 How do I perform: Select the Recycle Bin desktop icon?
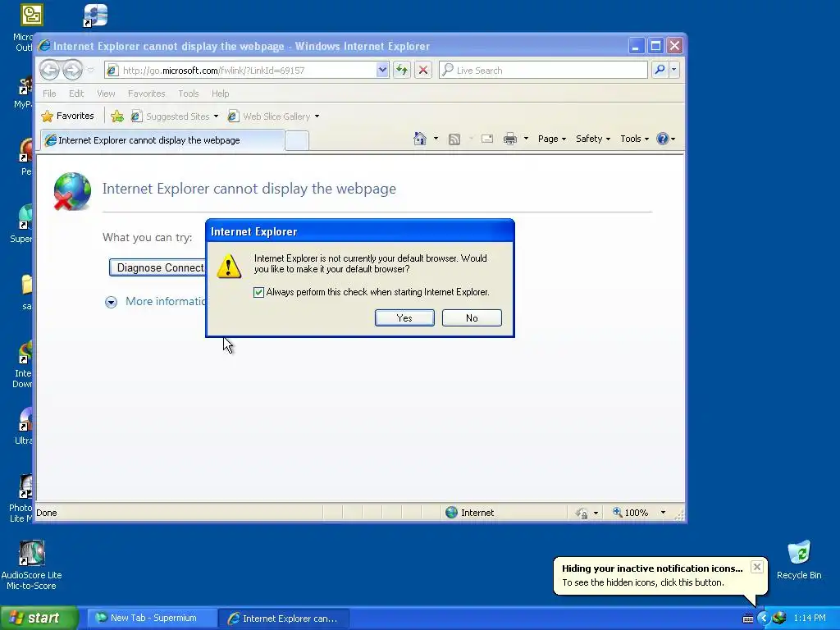(799, 559)
